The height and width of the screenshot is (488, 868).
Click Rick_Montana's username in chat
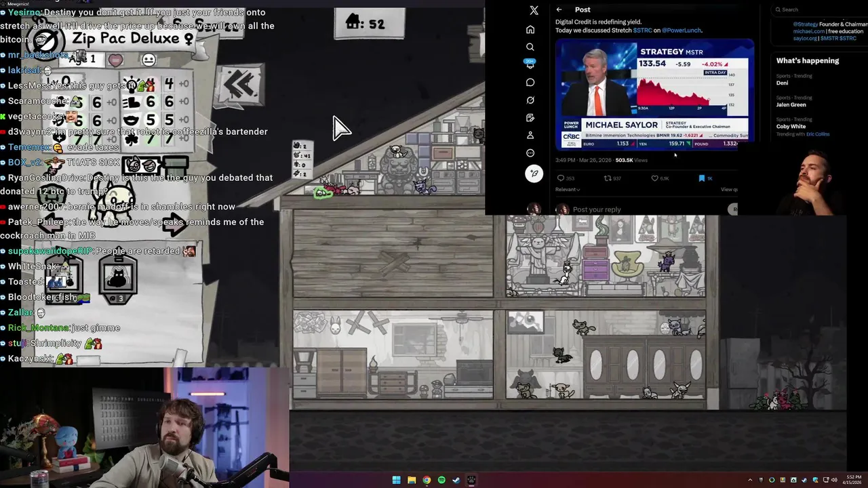tap(38, 328)
